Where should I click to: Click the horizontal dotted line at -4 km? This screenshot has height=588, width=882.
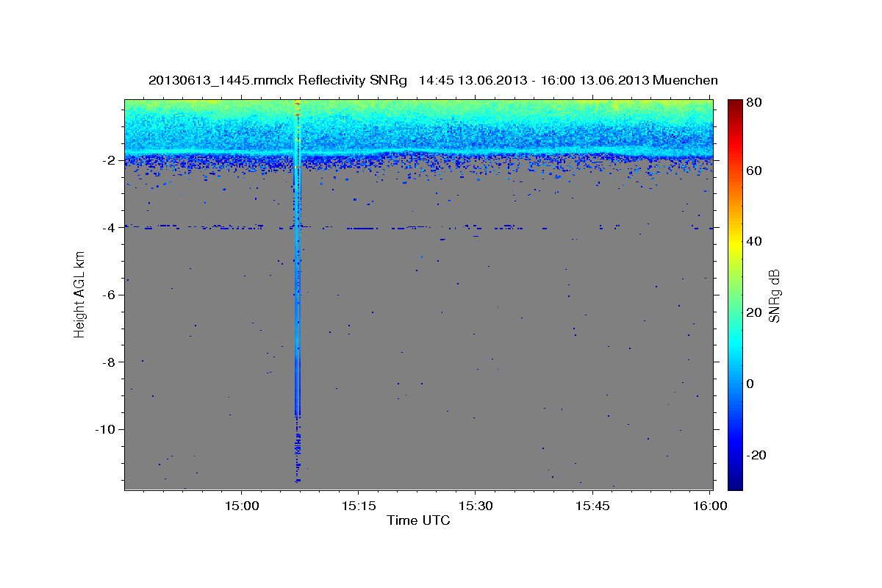pyautogui.click(x=418, y=228)
